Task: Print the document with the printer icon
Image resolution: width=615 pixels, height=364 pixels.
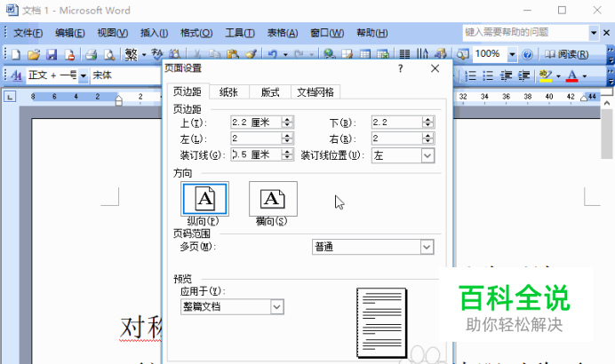Action: coord(92,54)
